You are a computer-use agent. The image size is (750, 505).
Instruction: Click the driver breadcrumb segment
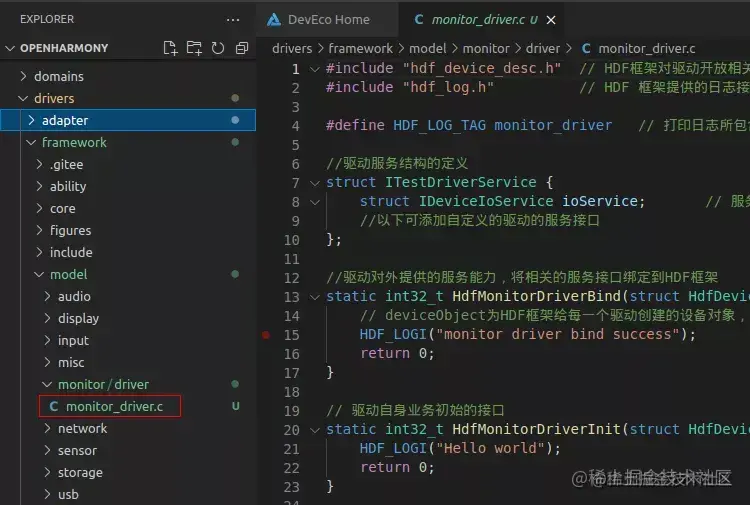point(543,48)
